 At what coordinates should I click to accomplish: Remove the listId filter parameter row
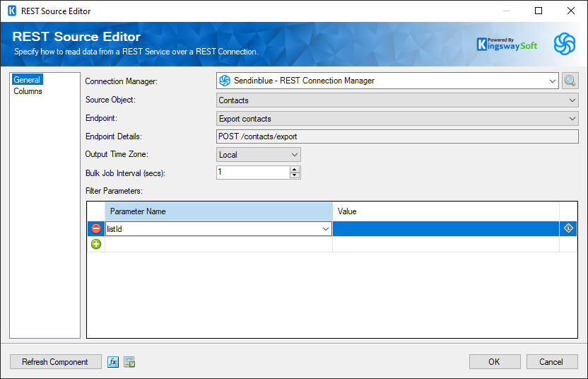(96, 228)
